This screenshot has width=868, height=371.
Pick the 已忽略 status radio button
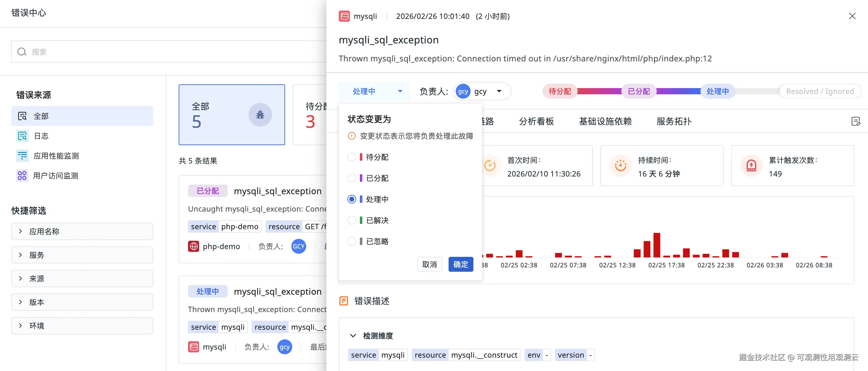[351, 241]
